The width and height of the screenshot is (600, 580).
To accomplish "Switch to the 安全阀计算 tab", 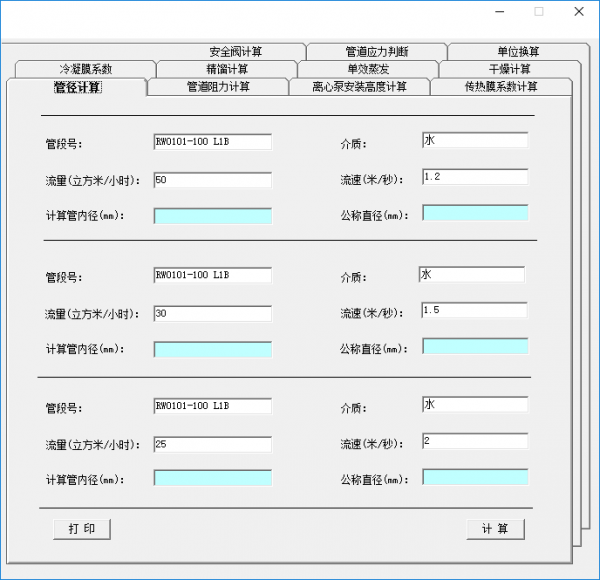I will pos(235,51).
